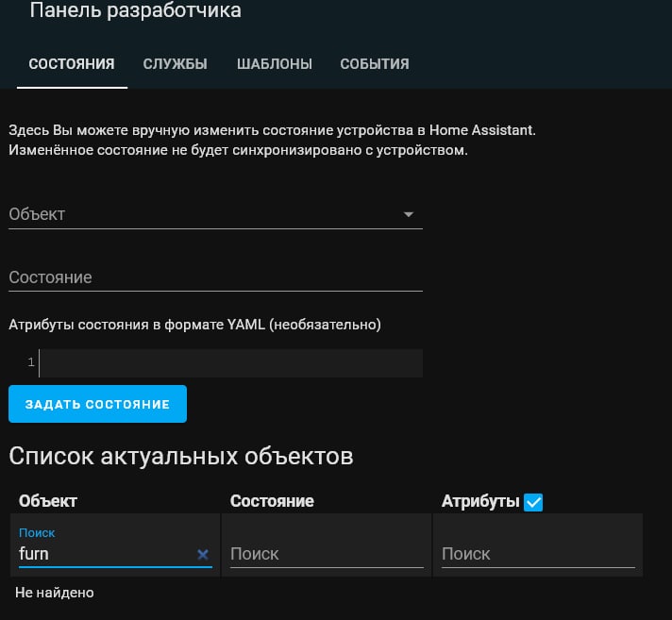Click the "Не найдено" message
This screenshot has width=672, height=620.
[x=55, y=593]
